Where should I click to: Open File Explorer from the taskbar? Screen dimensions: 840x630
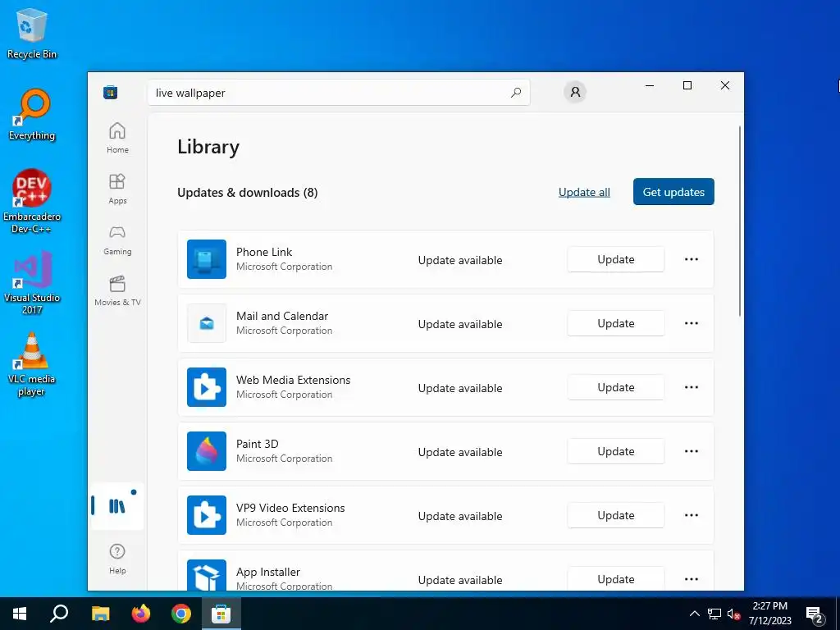[x=100, y=614]
